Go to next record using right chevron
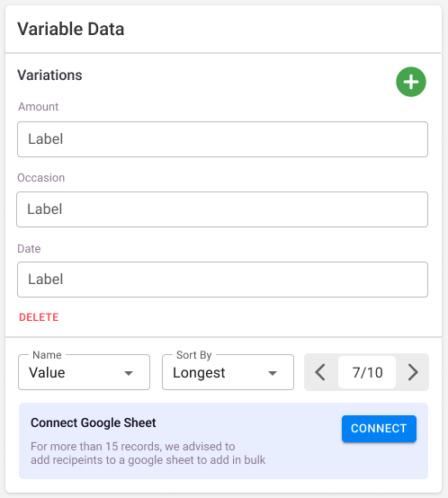Viewport: 448px width, 498px height. [x=413, y=372]
